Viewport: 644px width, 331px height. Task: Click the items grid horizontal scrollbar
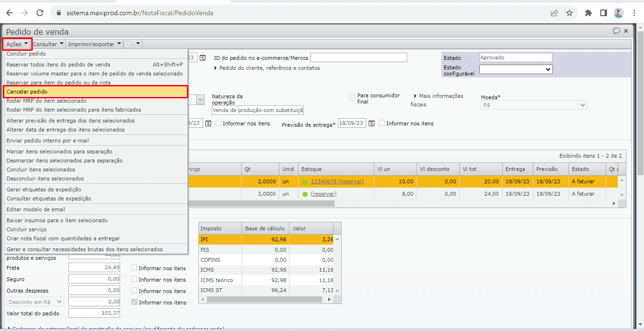click(261, 203)
